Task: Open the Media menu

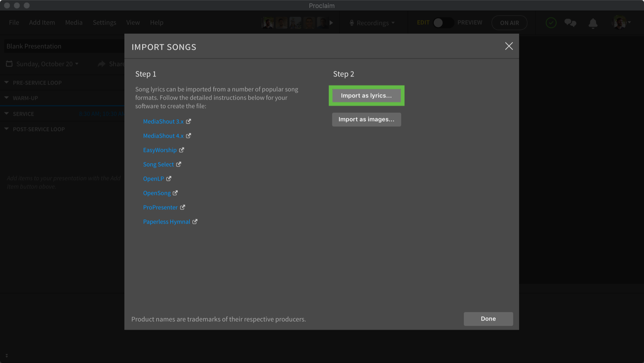Action: click(x=74, y=22)
